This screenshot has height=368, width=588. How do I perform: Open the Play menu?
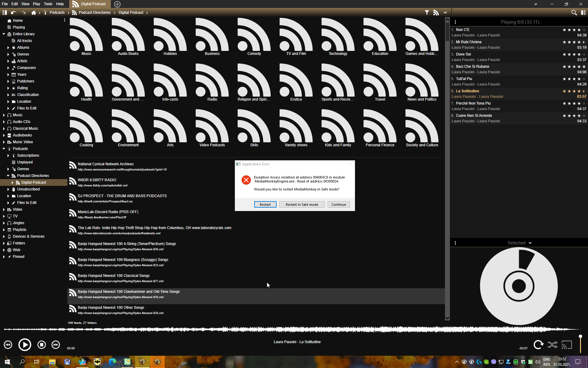(36, 4)
